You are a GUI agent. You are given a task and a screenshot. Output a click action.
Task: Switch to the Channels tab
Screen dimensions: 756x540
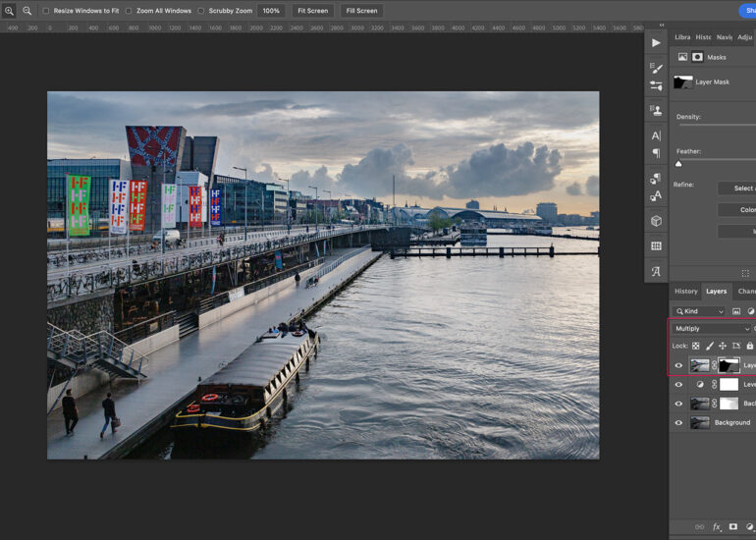click(746, 292)
